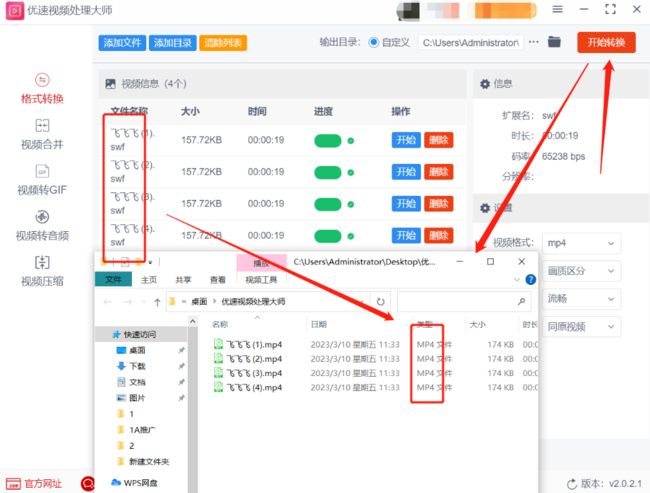Click the Explorer up-directory arrow
Image resolution: width=650 pixels, height=493 pixels.
157,302
